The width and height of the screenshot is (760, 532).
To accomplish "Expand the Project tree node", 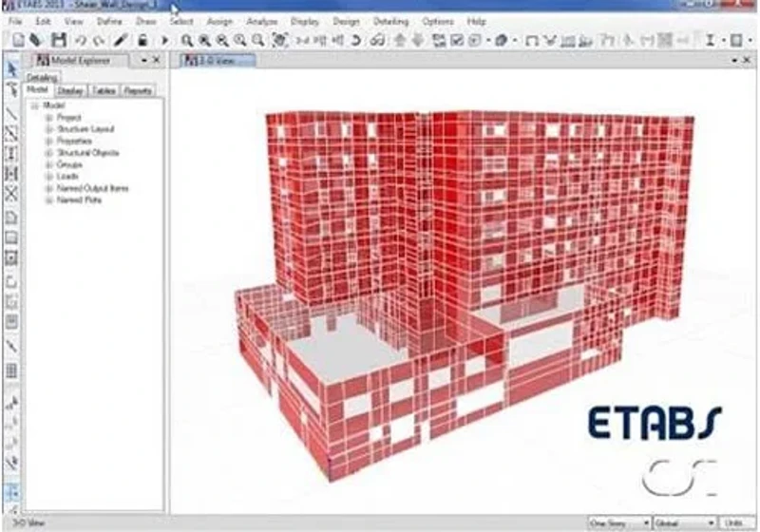I will [48, 117].
